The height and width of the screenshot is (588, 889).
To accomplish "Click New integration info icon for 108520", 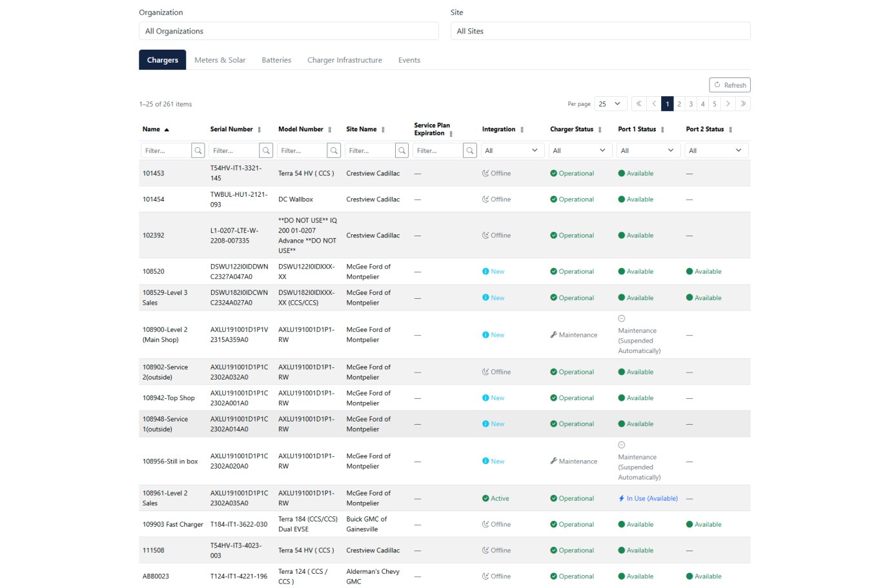I will [x=485, y=272].
